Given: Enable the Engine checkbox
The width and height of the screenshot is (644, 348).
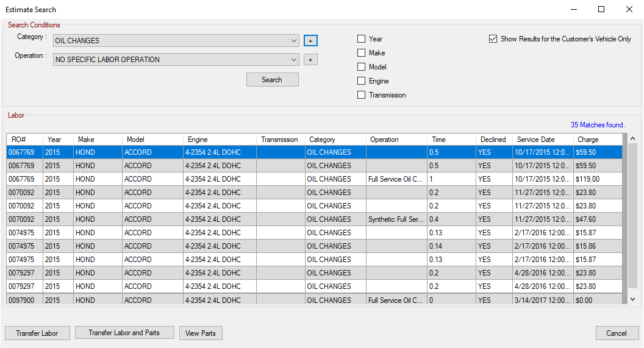Looking at the screenshot, I should point(362,81).
